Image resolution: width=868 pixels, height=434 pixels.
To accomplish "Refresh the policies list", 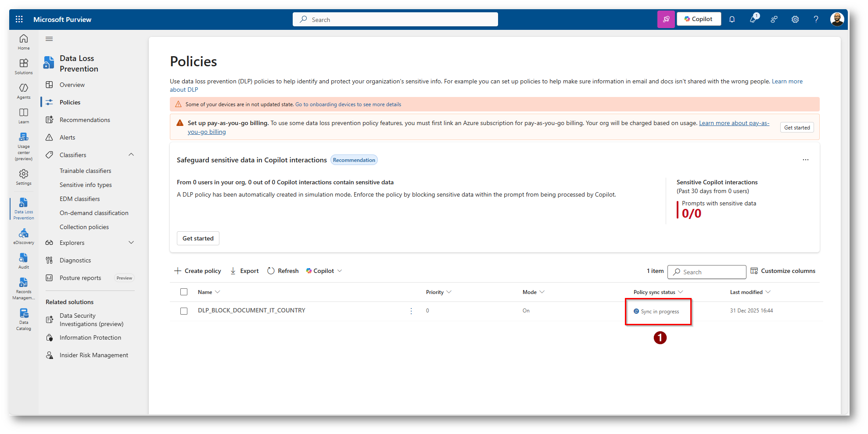I will [283, 271].
